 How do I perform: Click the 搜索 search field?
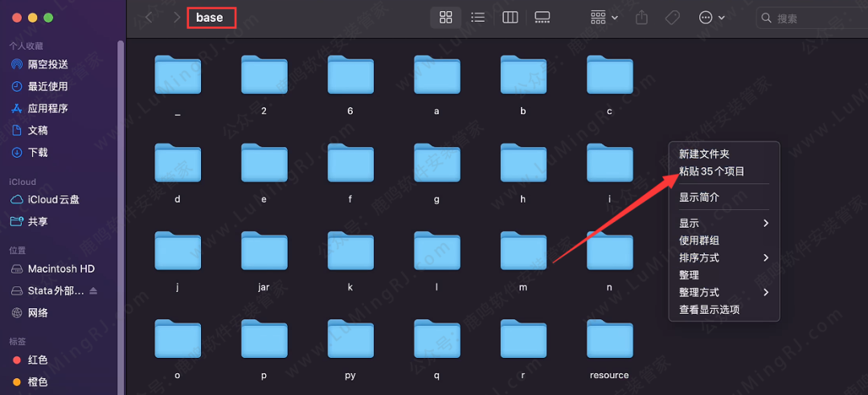click(x=812, y=18)
